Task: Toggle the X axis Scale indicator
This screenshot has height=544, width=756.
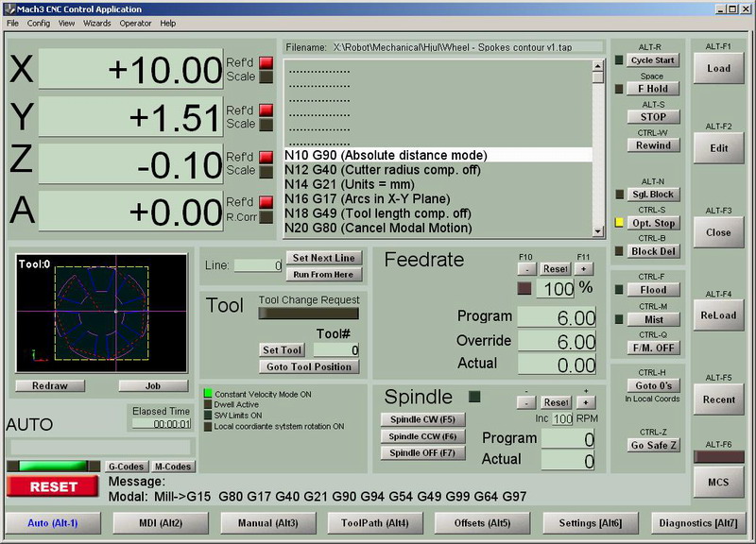Action: pyautogui.click(x=266, y=76)
